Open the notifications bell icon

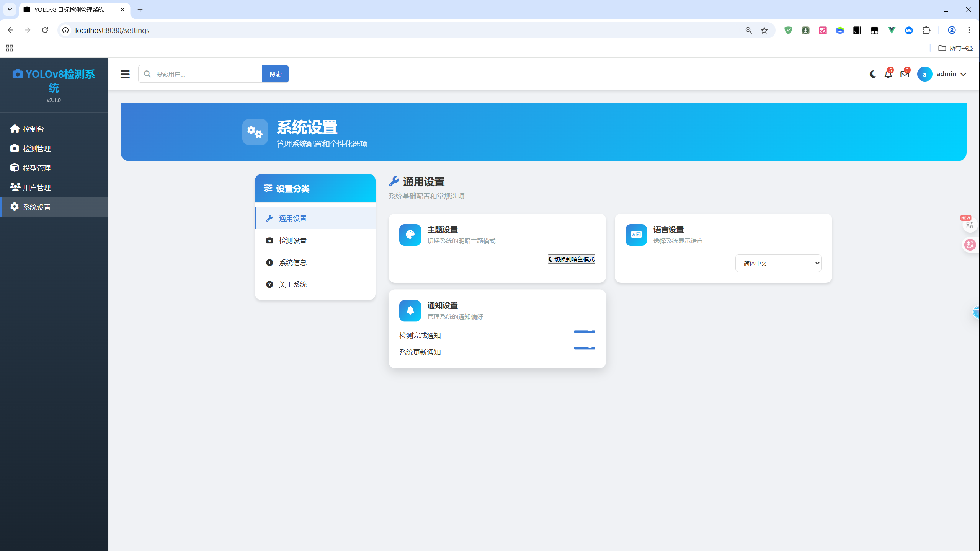point(888,74)
